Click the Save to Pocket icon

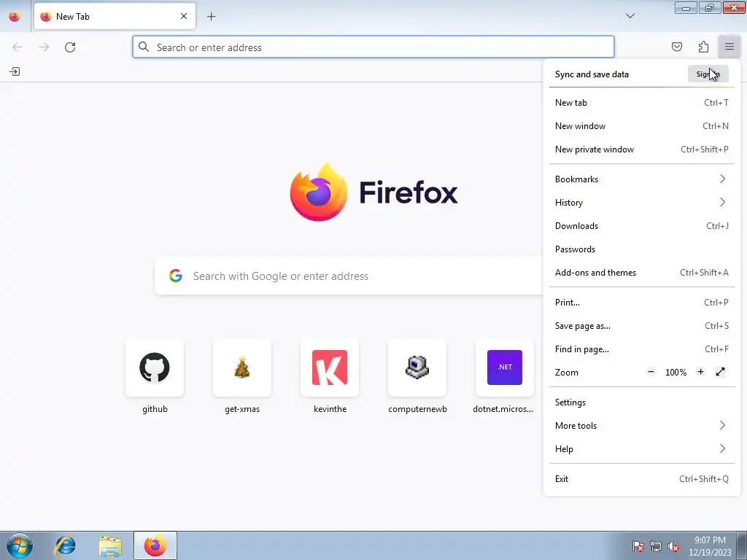coord(676,47)
